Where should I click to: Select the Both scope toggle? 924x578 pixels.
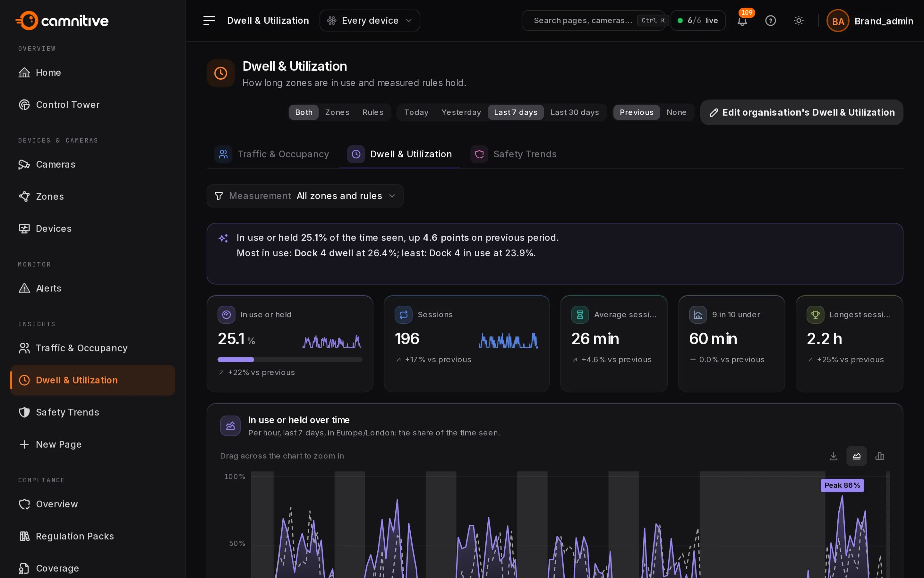click(304, 112)
